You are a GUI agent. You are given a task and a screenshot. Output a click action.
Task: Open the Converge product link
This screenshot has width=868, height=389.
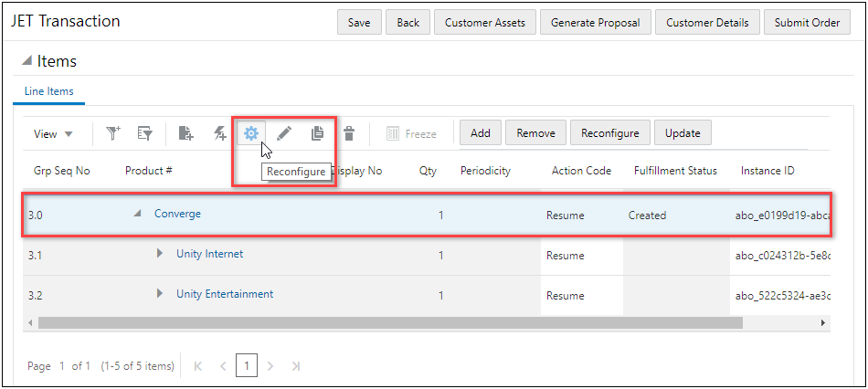177,214
